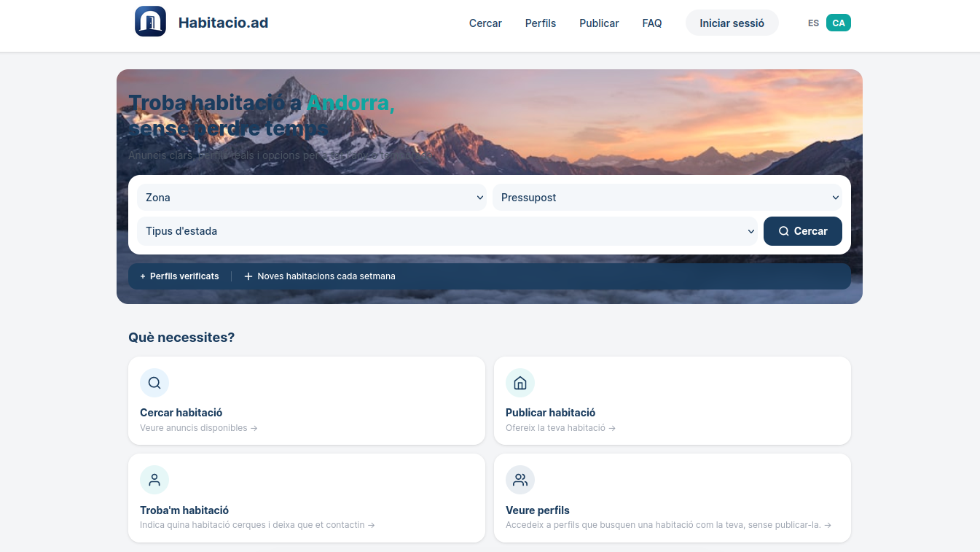Open the Zona dropdown
Screen dimensions: 980x552
tap(311, 198)
